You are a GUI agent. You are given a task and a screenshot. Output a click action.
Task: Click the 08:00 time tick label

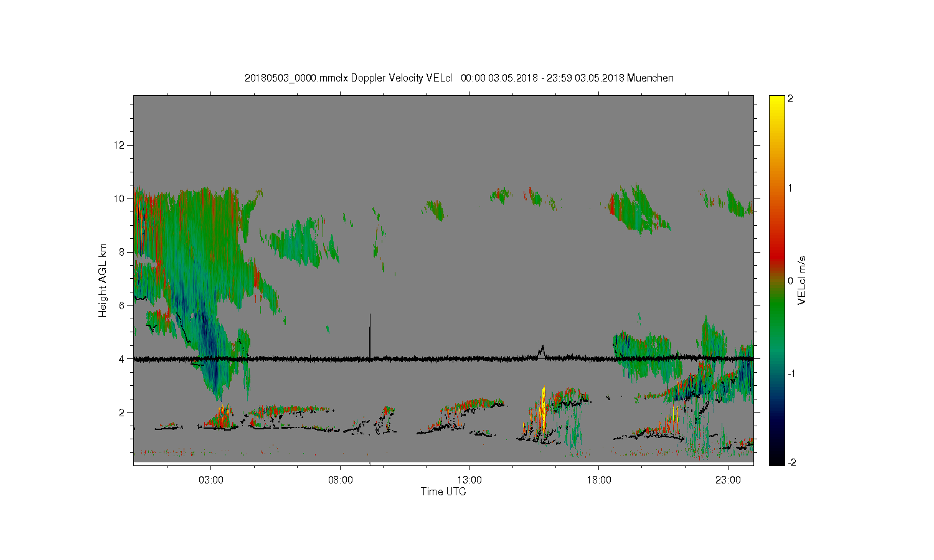pos(341,480)
